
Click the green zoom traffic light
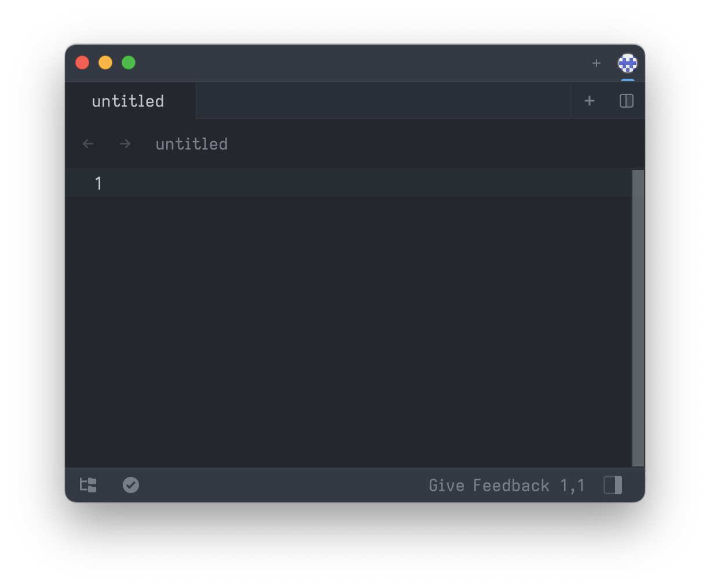tap(129, 62)
